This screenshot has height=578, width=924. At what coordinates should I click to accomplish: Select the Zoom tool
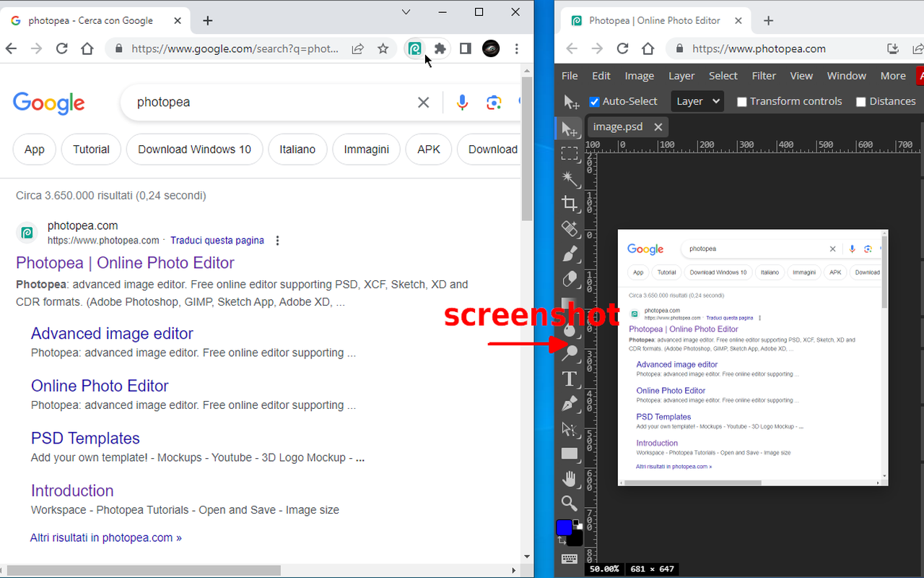click(x=570, y=503)
